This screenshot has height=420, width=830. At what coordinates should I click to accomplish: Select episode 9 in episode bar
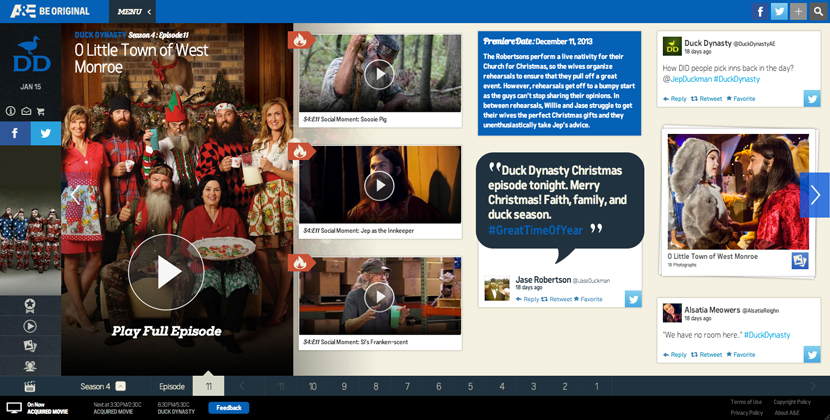click(344, 386)
